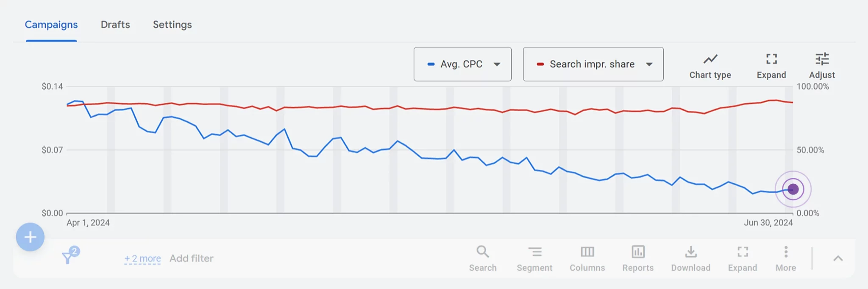Open the applied filters icon

tap(68, 257)
